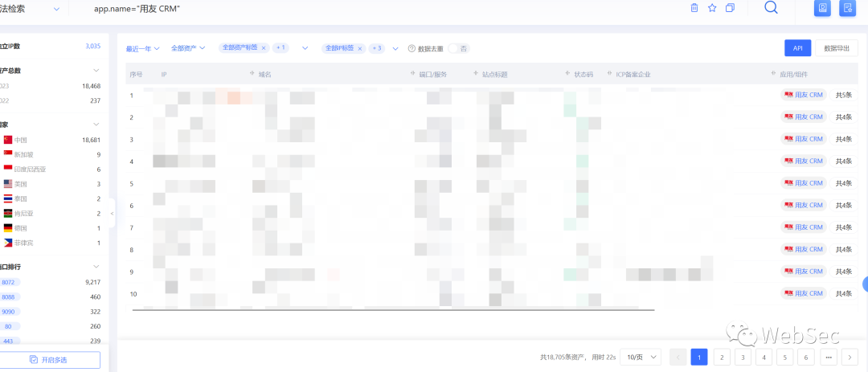The width and height of the screenshot is (868, 372).
Task: Click the Germany flag icon
Action: click(x=8, y=227)
